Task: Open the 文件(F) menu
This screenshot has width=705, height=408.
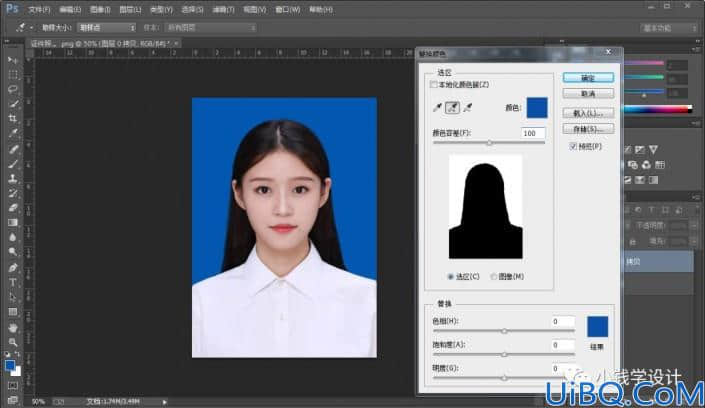Action: (x=40, y=9)
